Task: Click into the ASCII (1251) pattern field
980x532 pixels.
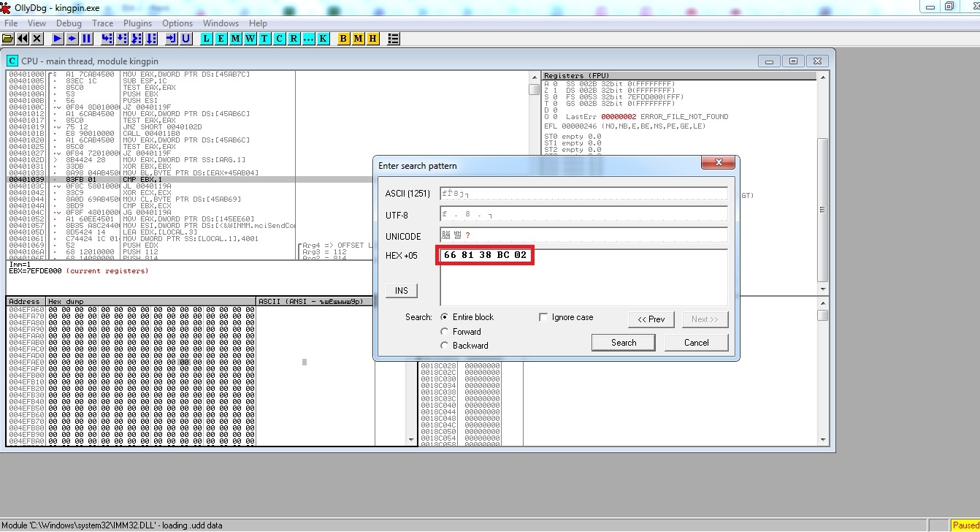Action: coord(583,194)
